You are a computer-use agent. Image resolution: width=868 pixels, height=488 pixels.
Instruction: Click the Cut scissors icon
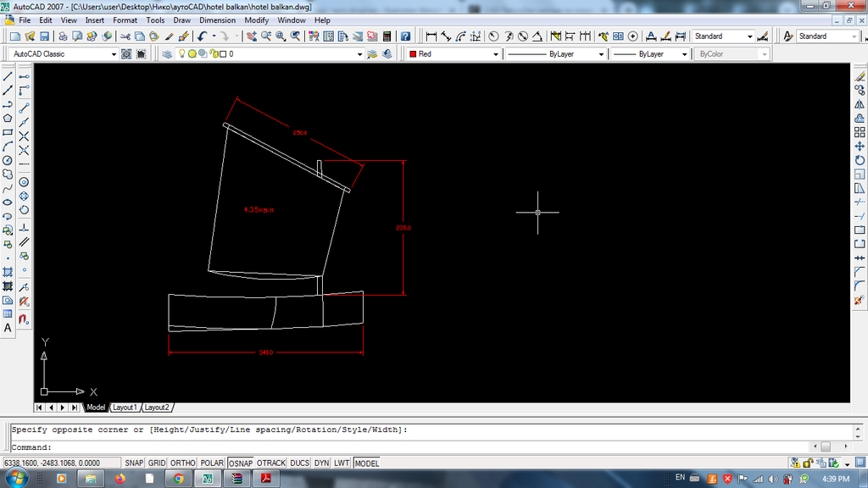(125, 36)
